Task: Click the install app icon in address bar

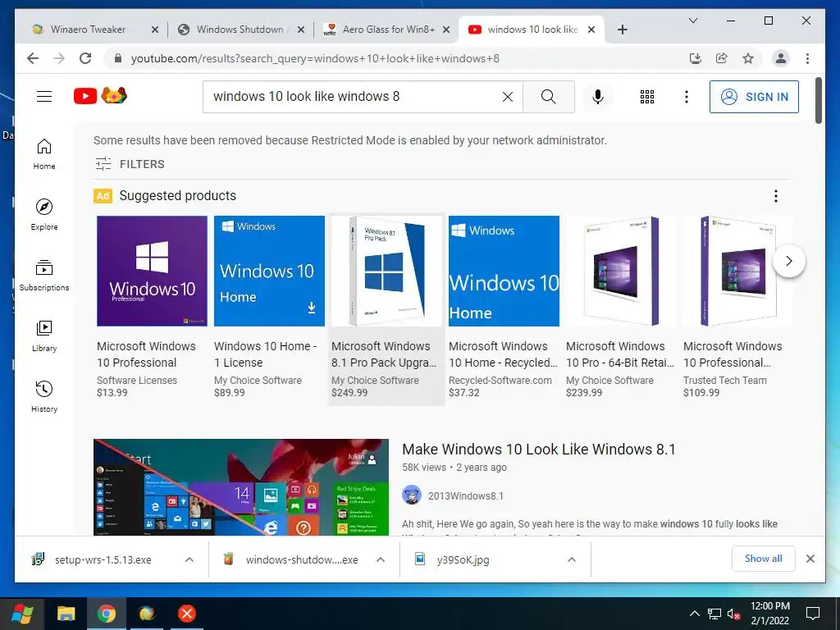Action: [696, 58]
